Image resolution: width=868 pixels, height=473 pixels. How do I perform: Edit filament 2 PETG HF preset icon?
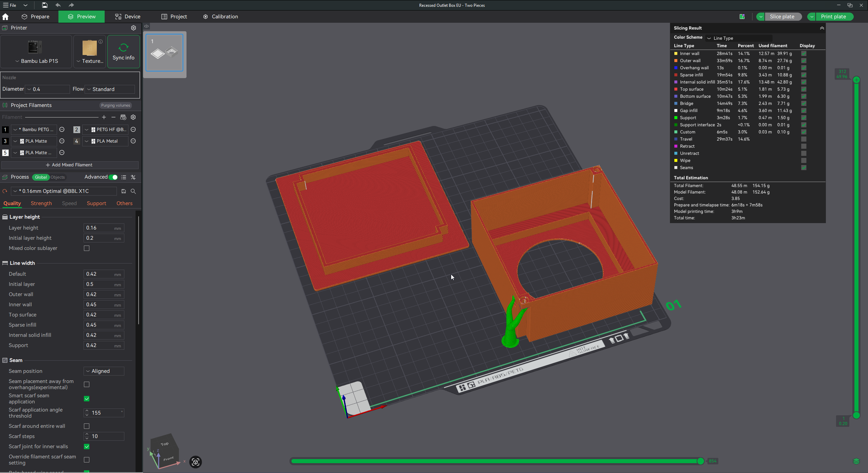click(133, 129)
